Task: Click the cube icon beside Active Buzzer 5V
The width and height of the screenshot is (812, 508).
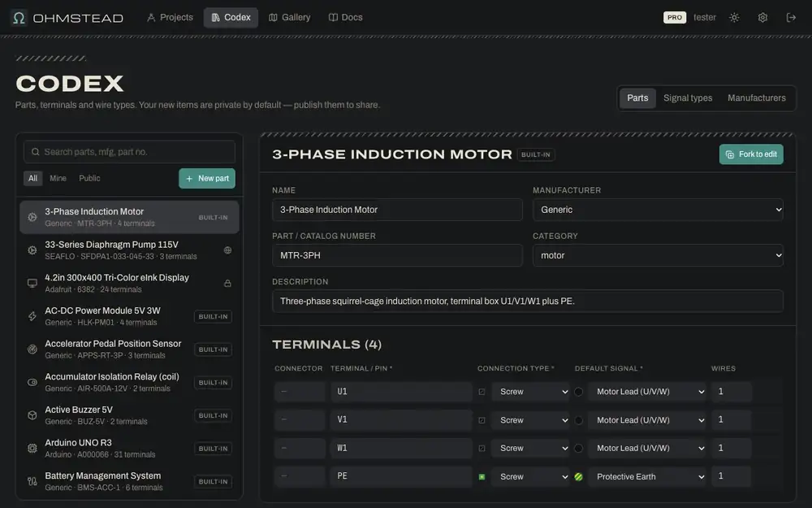Action: (x=32, y=415)
